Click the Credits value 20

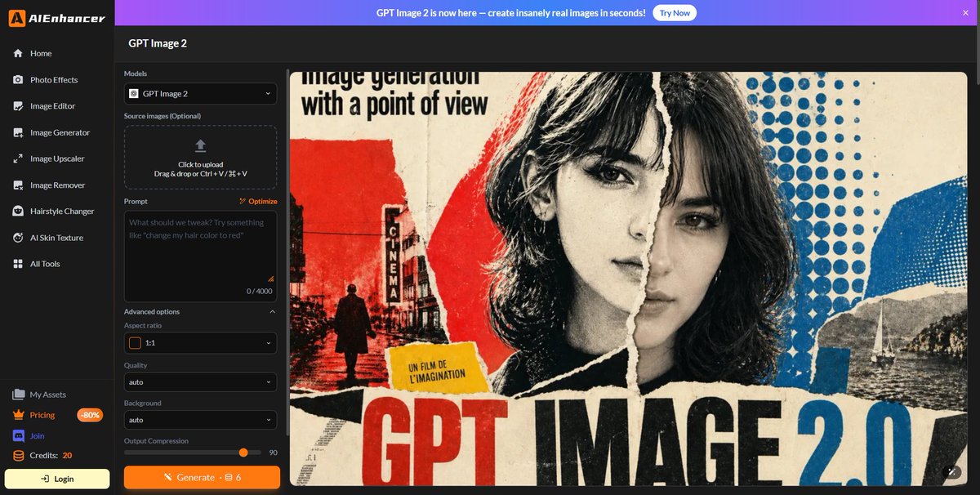pos(67,456)
